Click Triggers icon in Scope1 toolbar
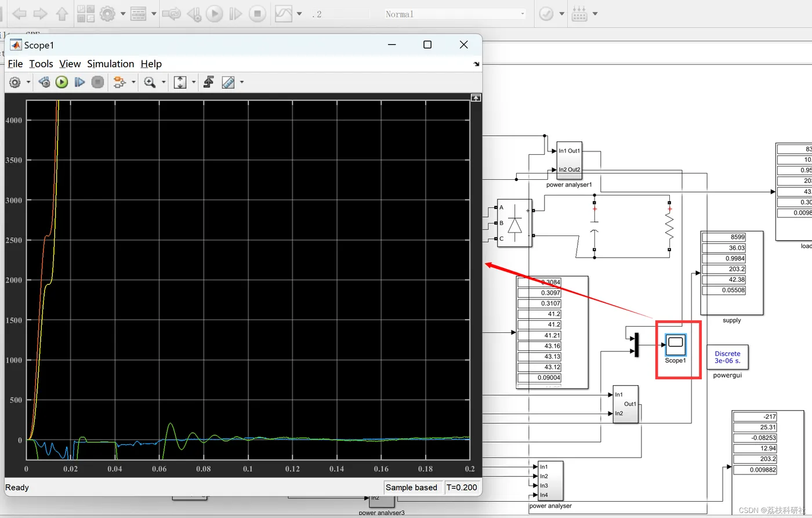The height and width of the screenshot is (518, 812). (x=209, y=82)
